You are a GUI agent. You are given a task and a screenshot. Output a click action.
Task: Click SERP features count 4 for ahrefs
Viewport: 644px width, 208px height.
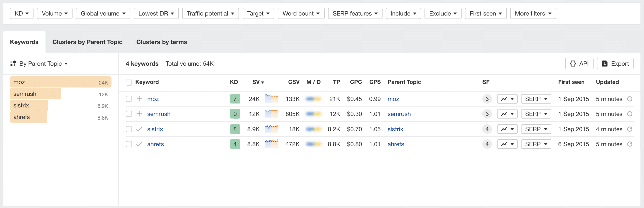click(x=487, y=144)
